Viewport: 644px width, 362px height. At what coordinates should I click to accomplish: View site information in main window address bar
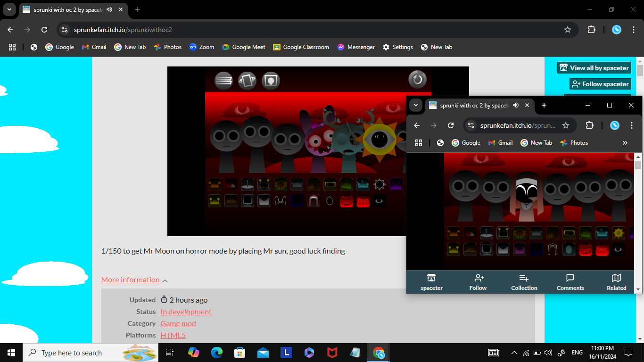click(x=65, y=30)
